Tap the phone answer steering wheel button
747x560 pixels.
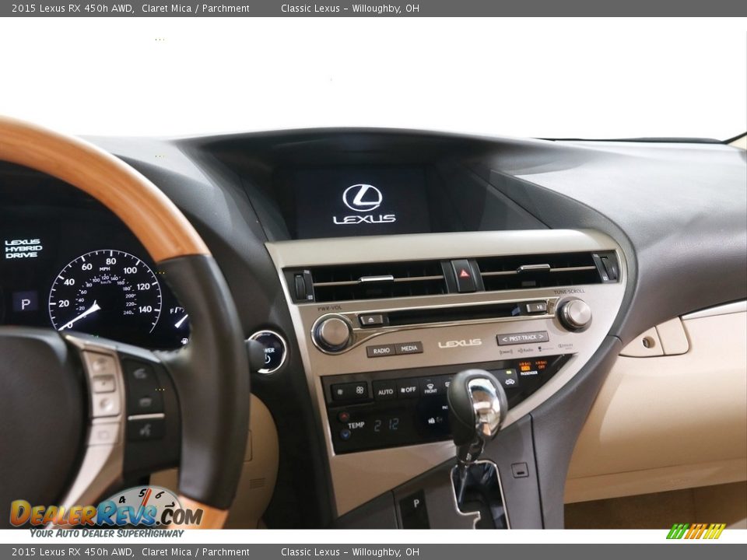coord(140,374)
